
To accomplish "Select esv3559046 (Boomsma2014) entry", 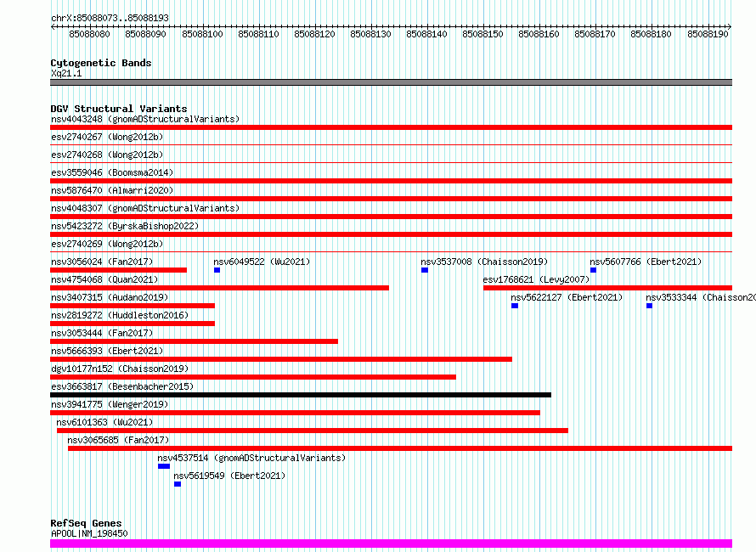I will point(112,172).
